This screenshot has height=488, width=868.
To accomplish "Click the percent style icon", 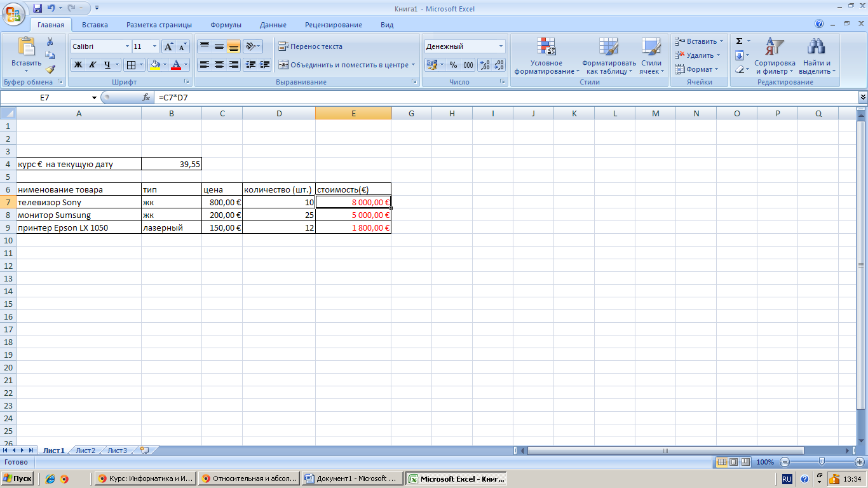I will [x=453, y=65].
